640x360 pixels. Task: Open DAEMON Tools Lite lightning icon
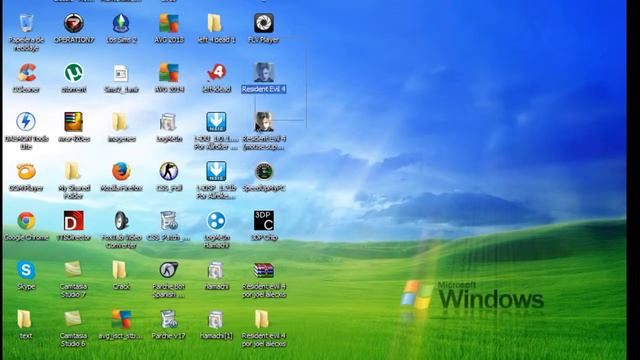click(x=26, y=122)
